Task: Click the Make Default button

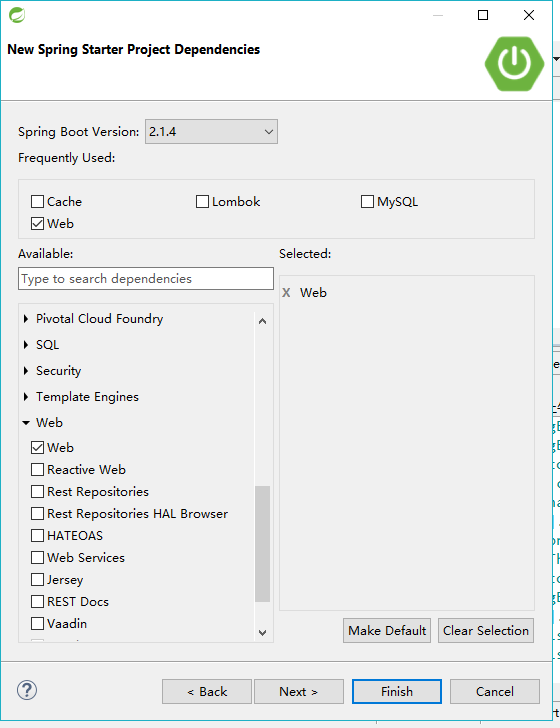Action: click(387, 630)
